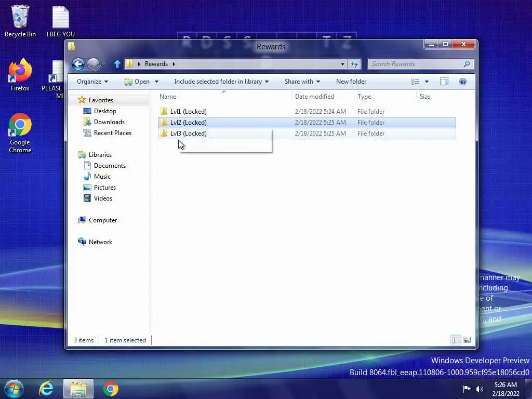Open the More view options dropdown arrow
The image size is (532, 399).
pyautogui.click(x=427, y=82)
